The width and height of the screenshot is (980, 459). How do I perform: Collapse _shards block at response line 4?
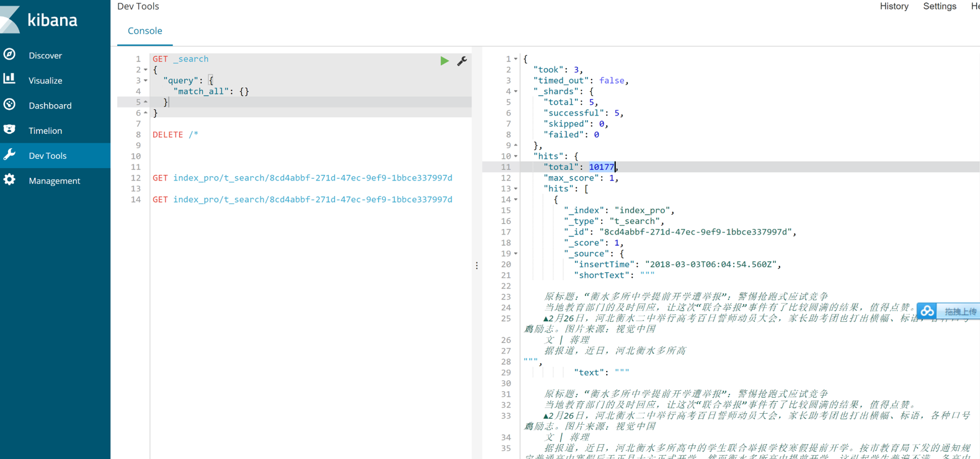(515, 92)
